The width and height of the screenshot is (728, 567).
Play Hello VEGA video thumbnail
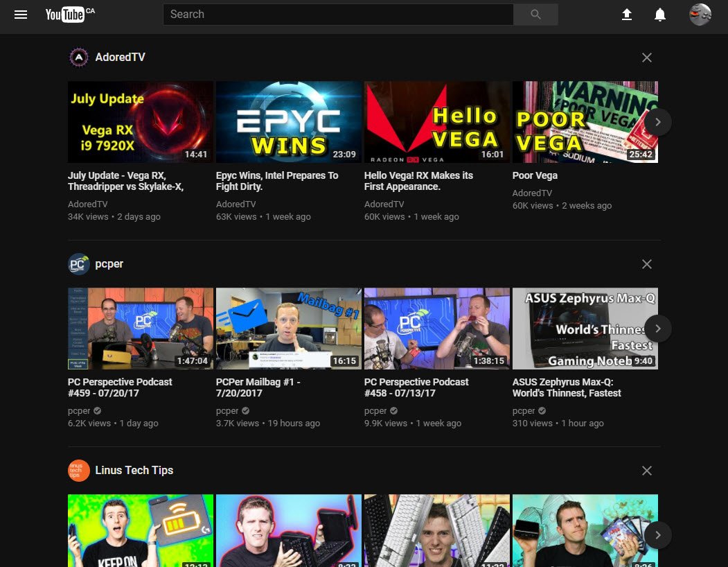point(436,122)
